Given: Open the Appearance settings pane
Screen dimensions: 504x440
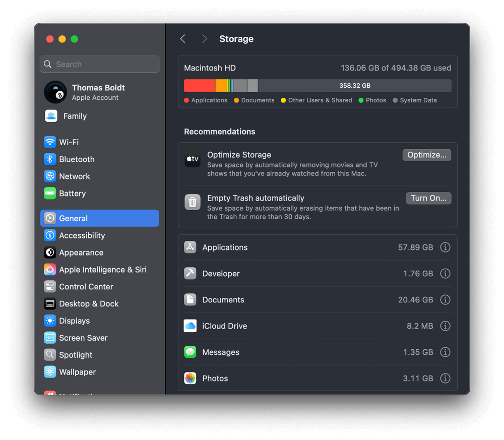Looking at the screenshot, I should click(100, 253).
